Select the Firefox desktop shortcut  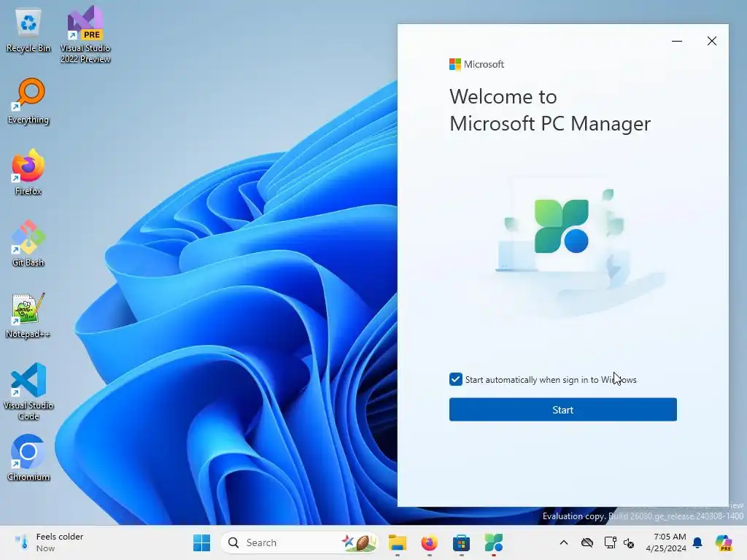pyautogui.click(x=28, y=172)
